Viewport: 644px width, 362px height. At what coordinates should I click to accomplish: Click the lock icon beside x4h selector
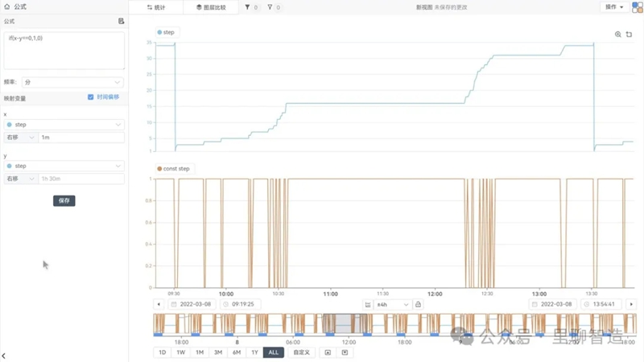click(419, 304)
